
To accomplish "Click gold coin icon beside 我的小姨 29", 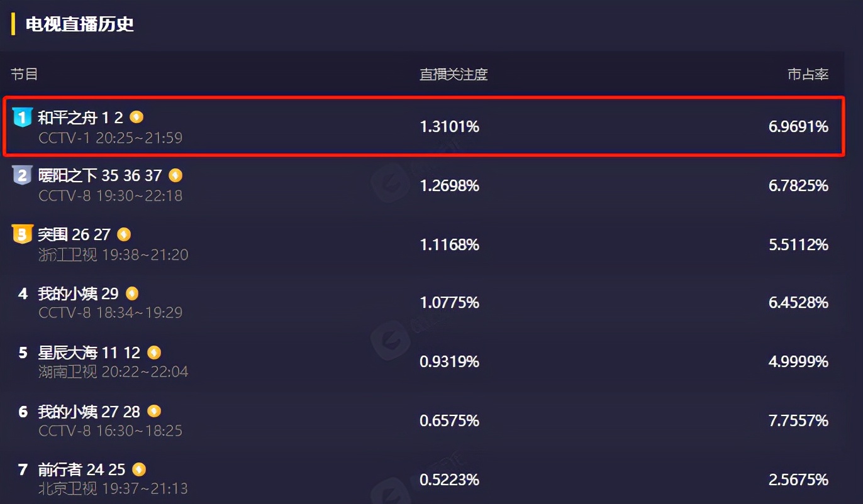I will point(132,293).
